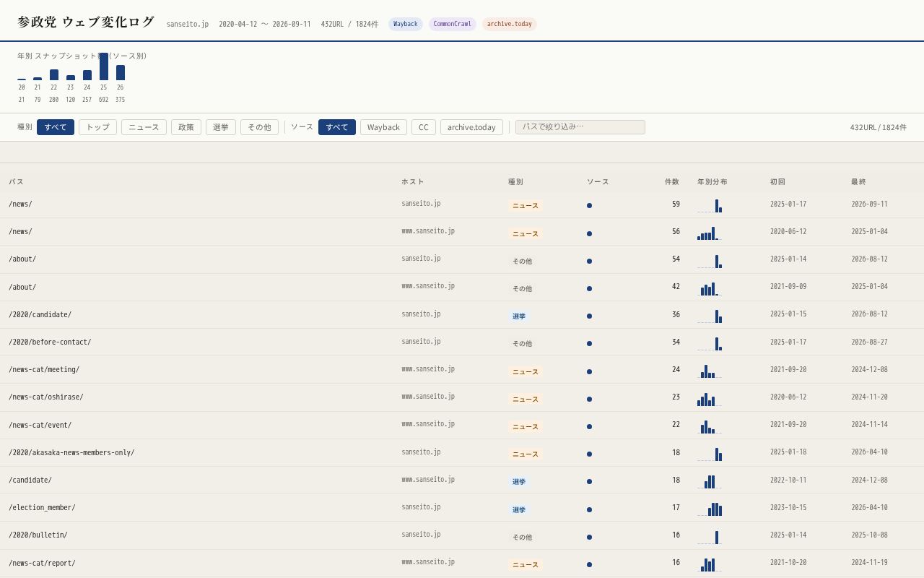The width and height of the screenshot is (924, 578).
Task: Filter by 選挙 type
Action: tap(221, 127)
